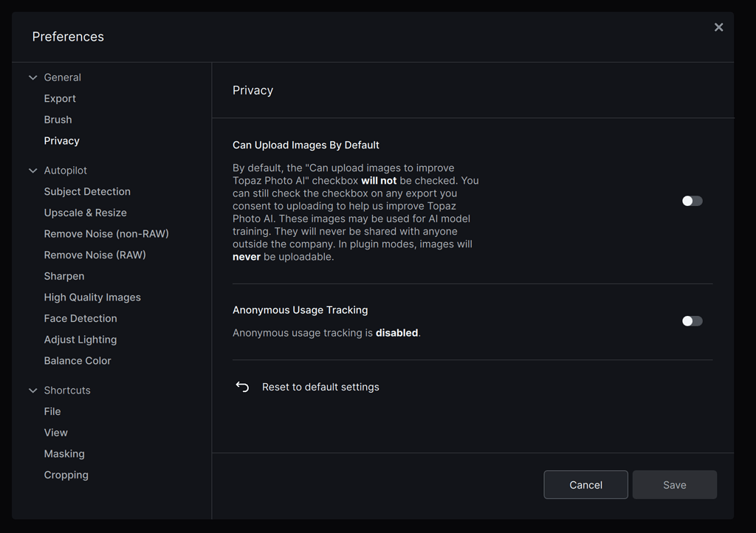Click the reset arrow icon beside reset settings
This screenshot has width=756, height=533.
click(x=242, y=386)
